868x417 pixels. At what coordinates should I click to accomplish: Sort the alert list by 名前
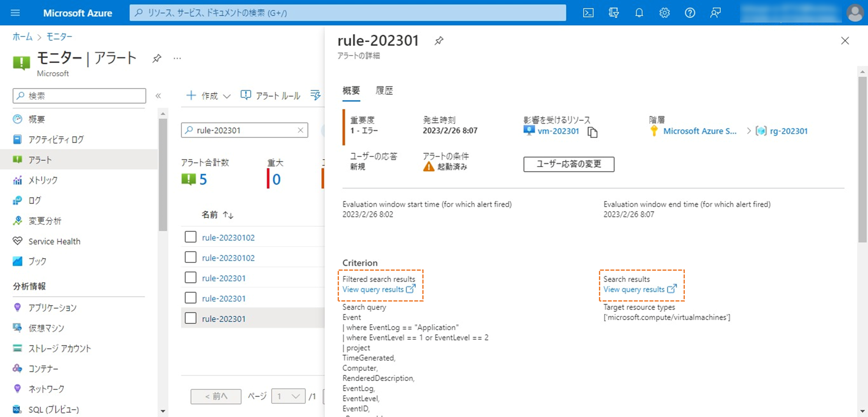(217, 215)
